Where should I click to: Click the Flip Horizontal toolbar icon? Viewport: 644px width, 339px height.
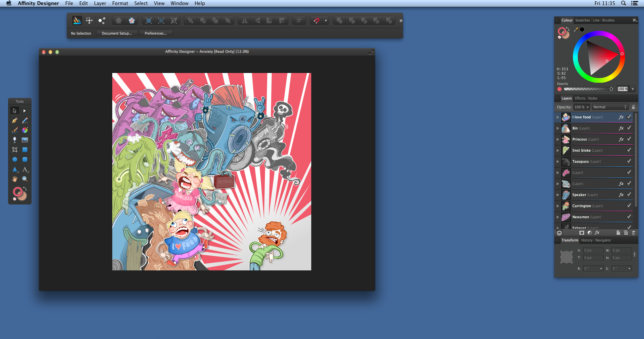pyautogui.click(x=245, y=21)
